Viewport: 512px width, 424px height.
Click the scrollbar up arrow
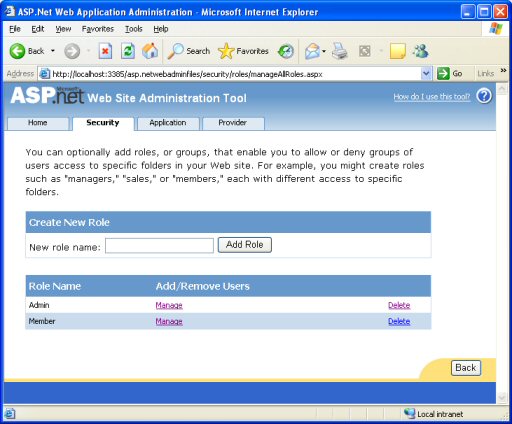coord(501,89)
